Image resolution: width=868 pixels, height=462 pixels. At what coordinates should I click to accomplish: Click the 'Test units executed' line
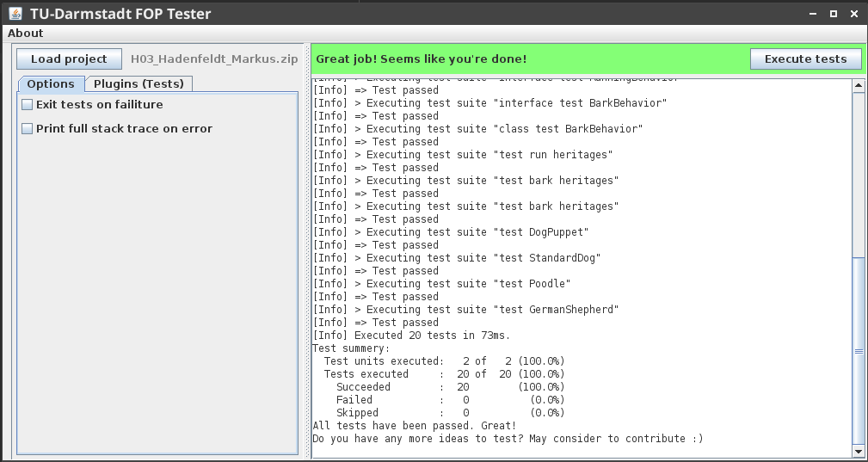coord(445,361)
